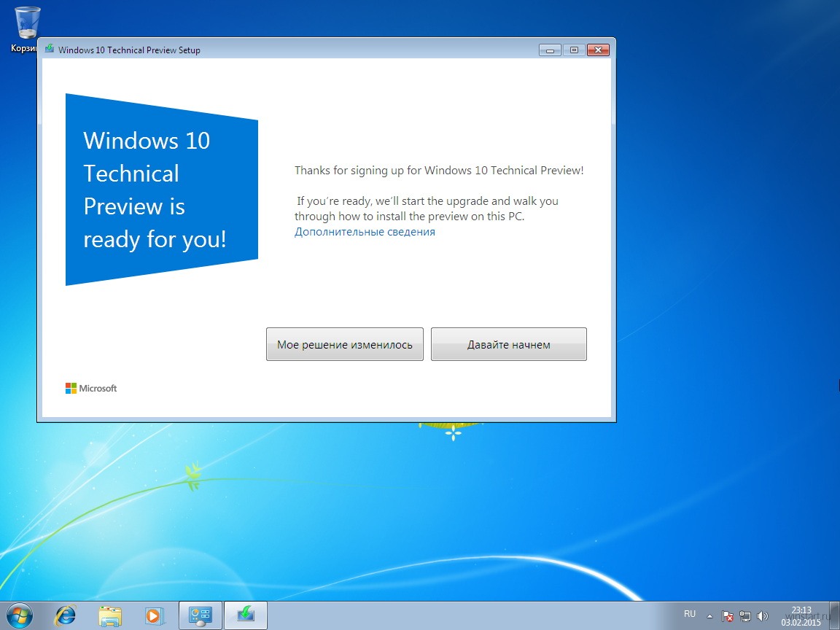Close the Technical Preview Setup window
840x630 pixels.
598,50
